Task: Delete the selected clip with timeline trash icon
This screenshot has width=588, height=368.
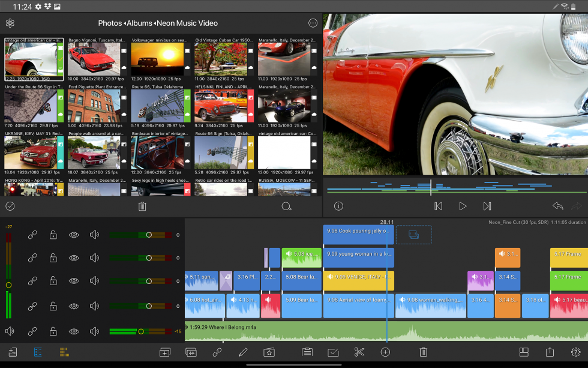Action: [423, 352]
